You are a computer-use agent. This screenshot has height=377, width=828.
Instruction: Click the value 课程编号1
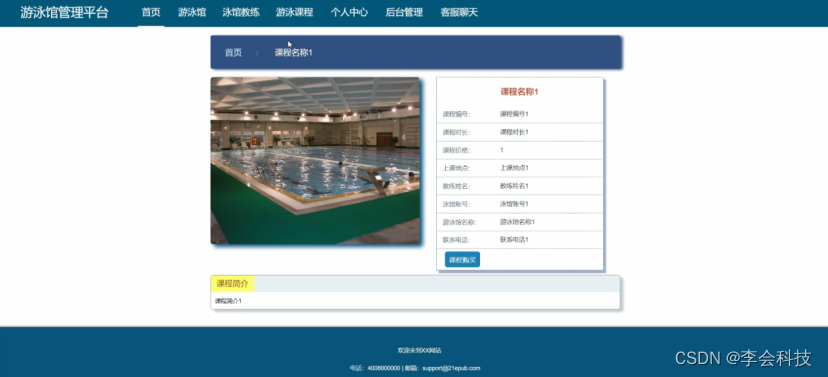click(x=514, y=114)
